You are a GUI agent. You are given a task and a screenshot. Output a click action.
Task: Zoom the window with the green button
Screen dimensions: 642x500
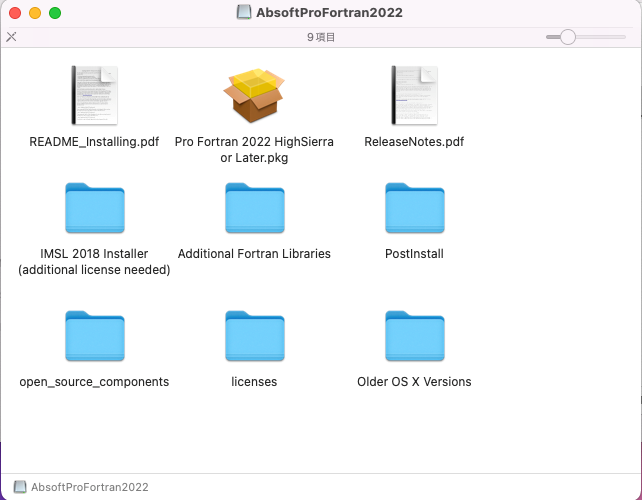[x=55, y=13]
